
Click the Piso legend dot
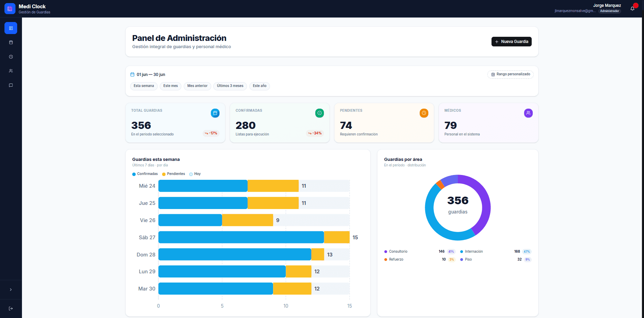[x=462, y=260]
